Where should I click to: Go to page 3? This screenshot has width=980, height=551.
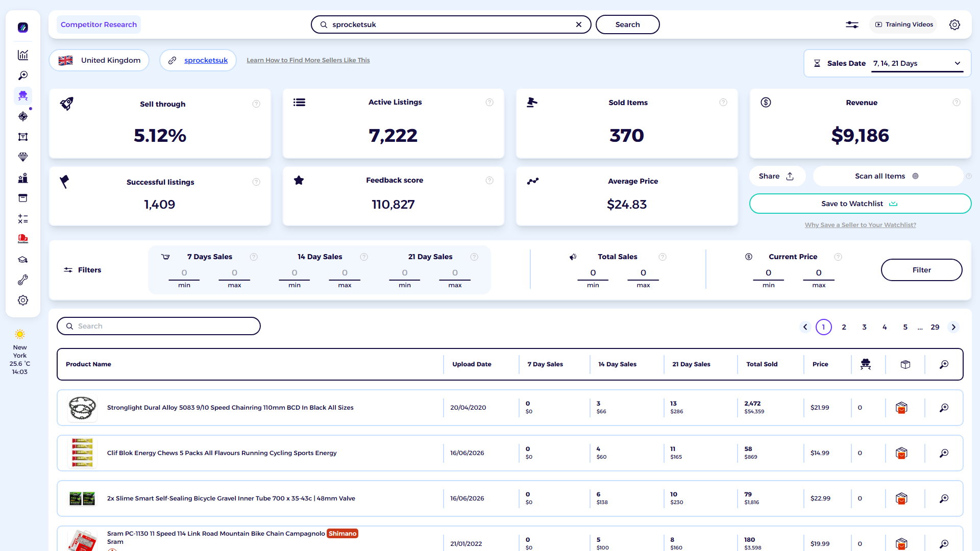coord(865,327)
